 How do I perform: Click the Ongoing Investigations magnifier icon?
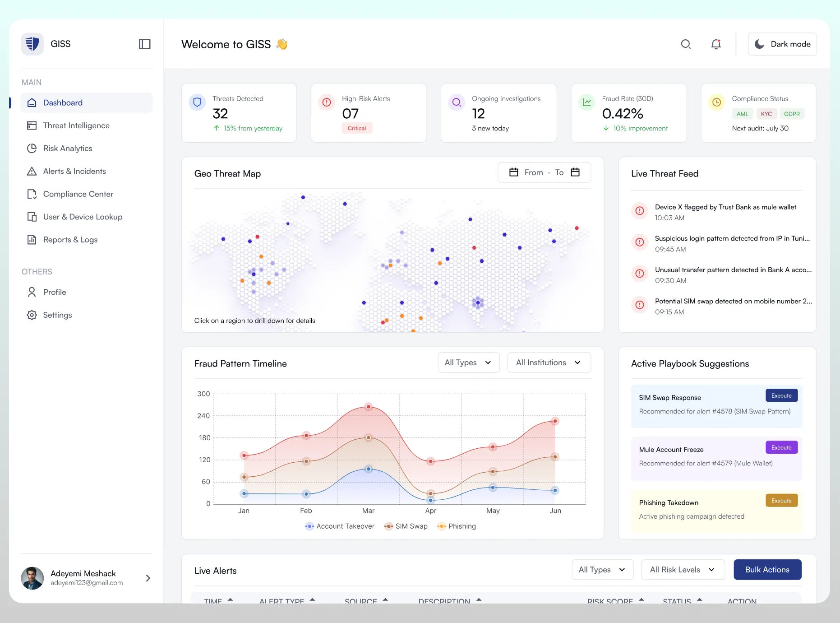[x=457, y=102]
